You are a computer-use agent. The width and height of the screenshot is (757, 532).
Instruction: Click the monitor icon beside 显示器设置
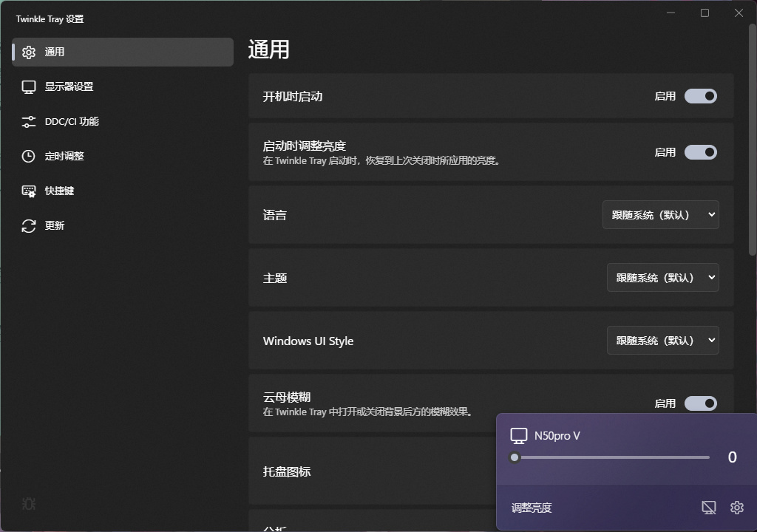pos(29,87)
